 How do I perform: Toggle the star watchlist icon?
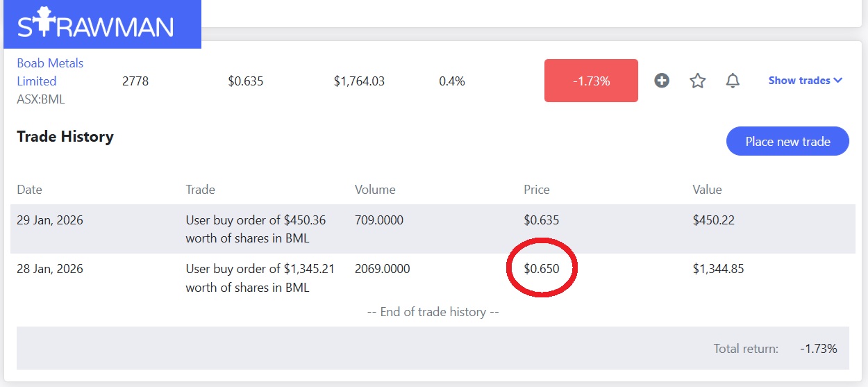pos(697,81)
